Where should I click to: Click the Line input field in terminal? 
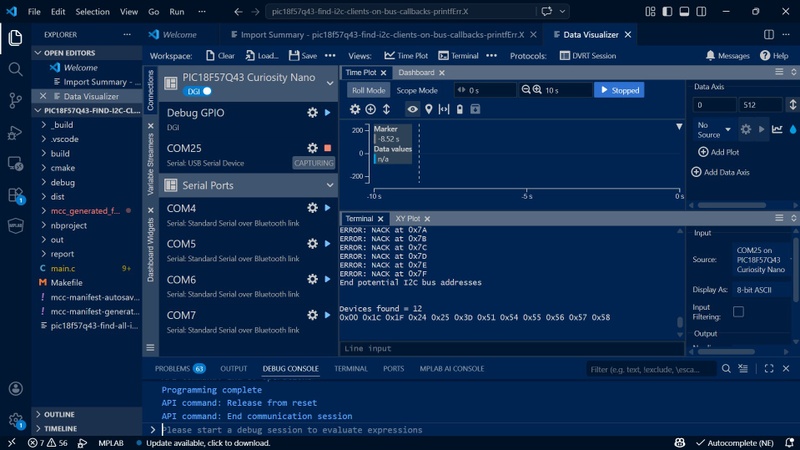(512, 348)
